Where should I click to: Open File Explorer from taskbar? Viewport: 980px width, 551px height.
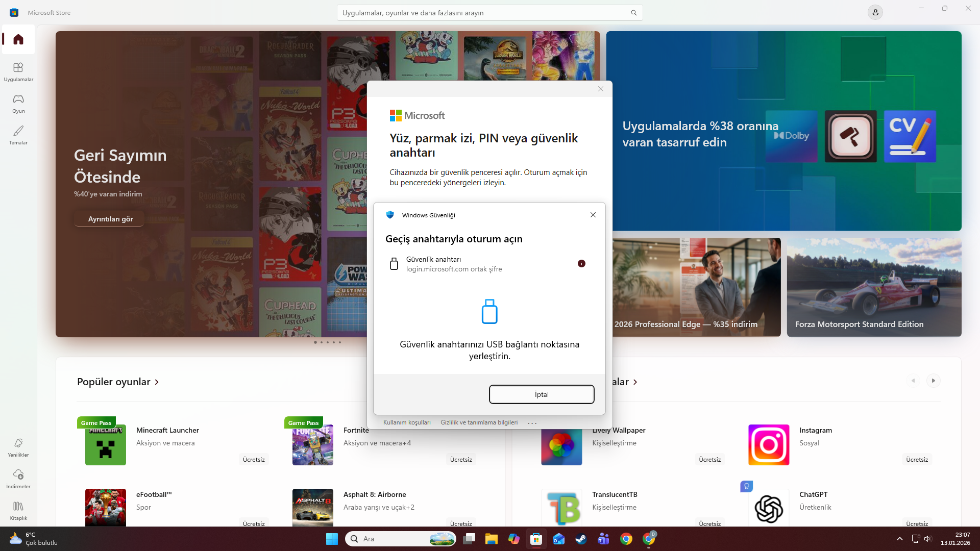click(491, 539)
